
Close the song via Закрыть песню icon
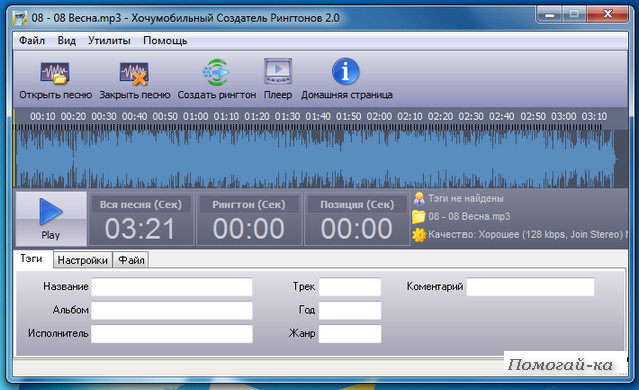coord(134,74)
